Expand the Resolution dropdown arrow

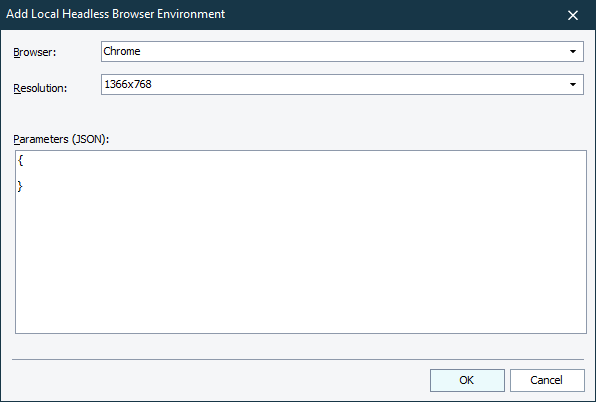tap(573, 84)
